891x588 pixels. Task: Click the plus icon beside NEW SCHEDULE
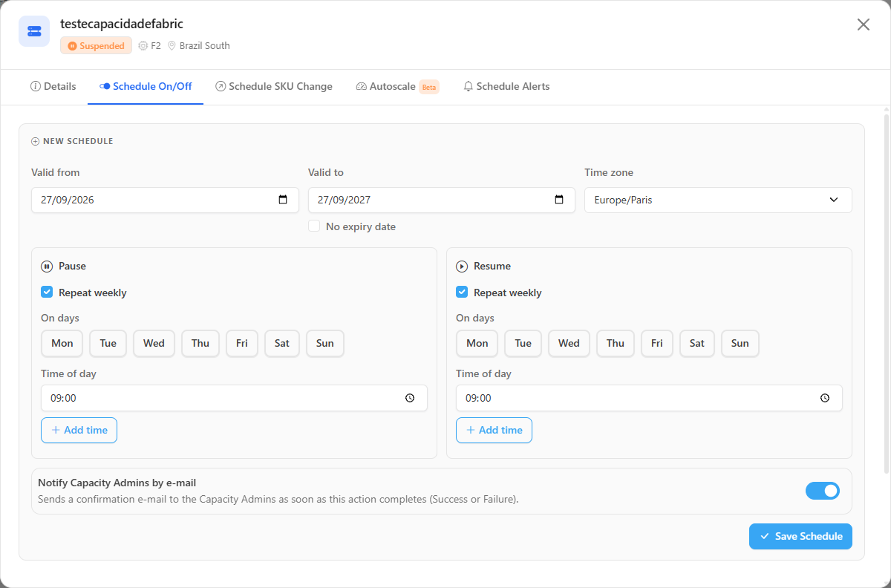pyautogui.click(x=36, y=141)
